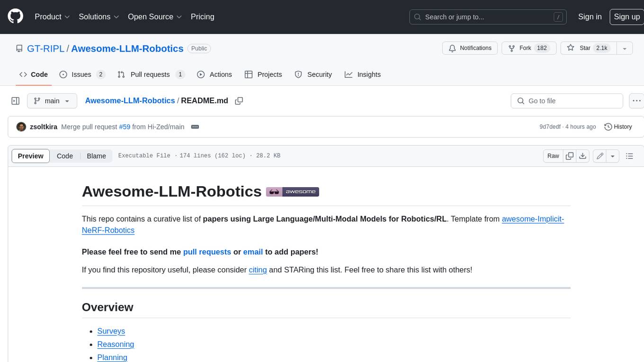Follow the citing link
644x362 pixels.
tap(258, 270)
